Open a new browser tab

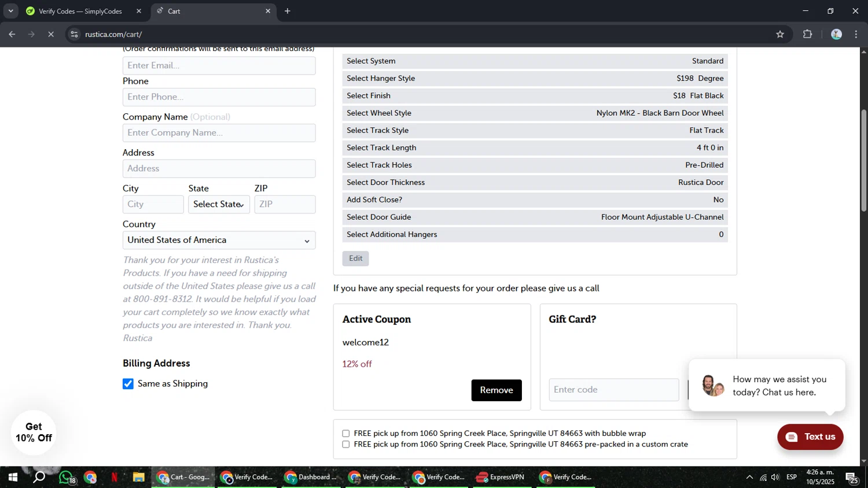click(x=288, y=11)
